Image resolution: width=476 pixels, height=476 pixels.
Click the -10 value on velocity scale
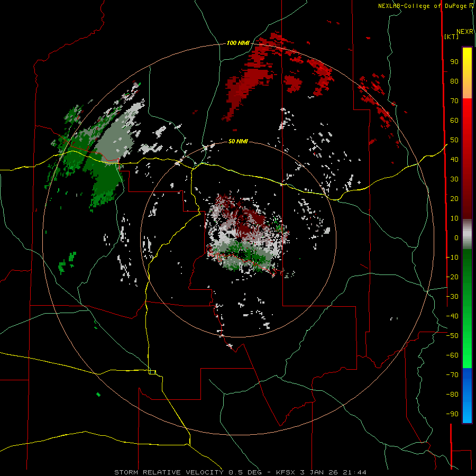tap(452, 258)
